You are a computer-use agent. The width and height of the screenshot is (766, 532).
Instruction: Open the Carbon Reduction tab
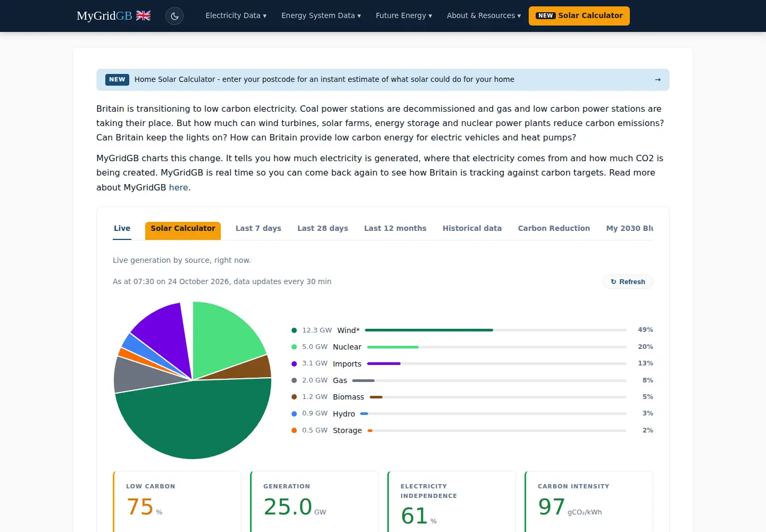(554, 229)
